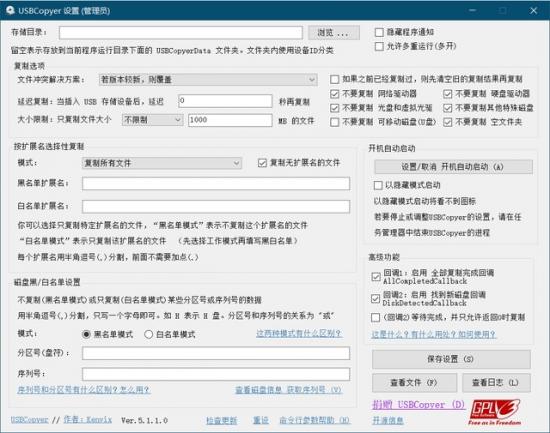The height and width of the screenshot is (433, 550).
Task: Toggle 复制无扩展名的文件 checkbox
Action: pos(262,163)
